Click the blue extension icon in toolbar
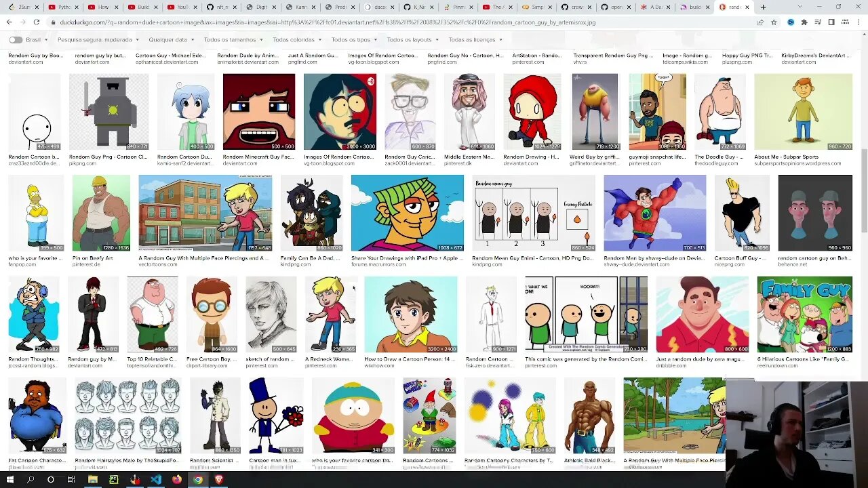Viewport: 868px width, 488px height. (x=791, y=22)
